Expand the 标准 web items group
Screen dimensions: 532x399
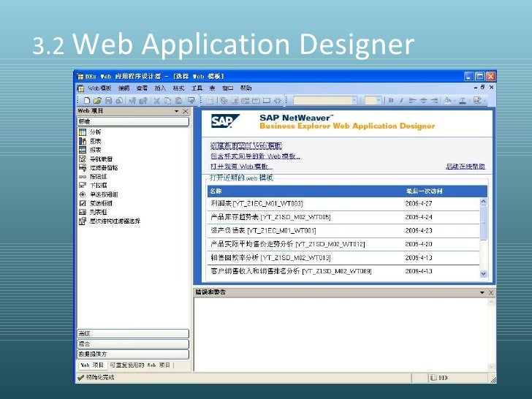tap(133, 121)
